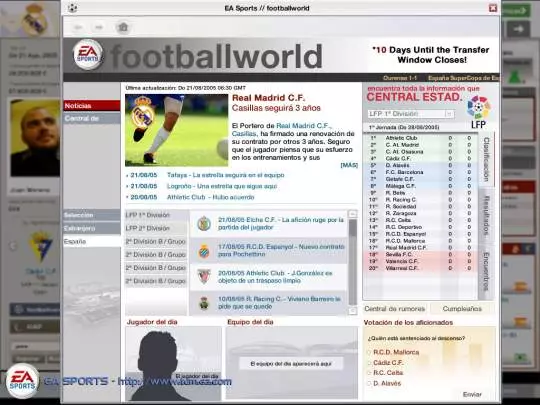540x405 pixels.
Task: Open the Athletic Club J.González story
Action: pyautogui.click(x=276, y=277)
